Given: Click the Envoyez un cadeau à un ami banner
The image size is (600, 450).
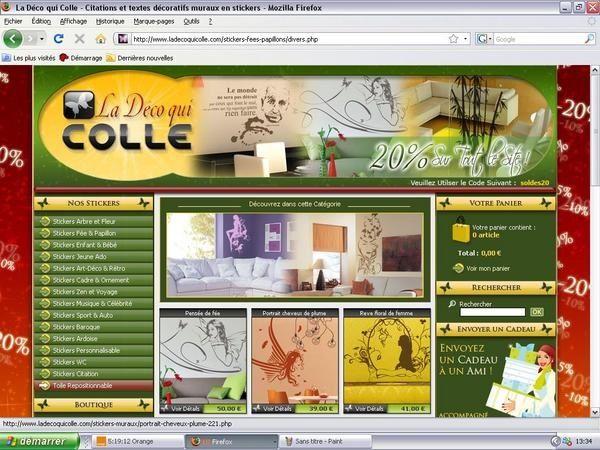Looking at the screenshot, I should (x=496, y=378).
